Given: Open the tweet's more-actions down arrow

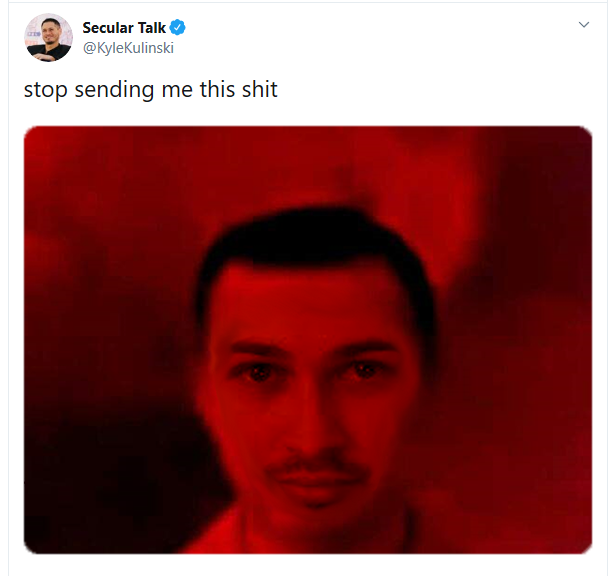Looking at the screenshot, I should click(584, 25).
